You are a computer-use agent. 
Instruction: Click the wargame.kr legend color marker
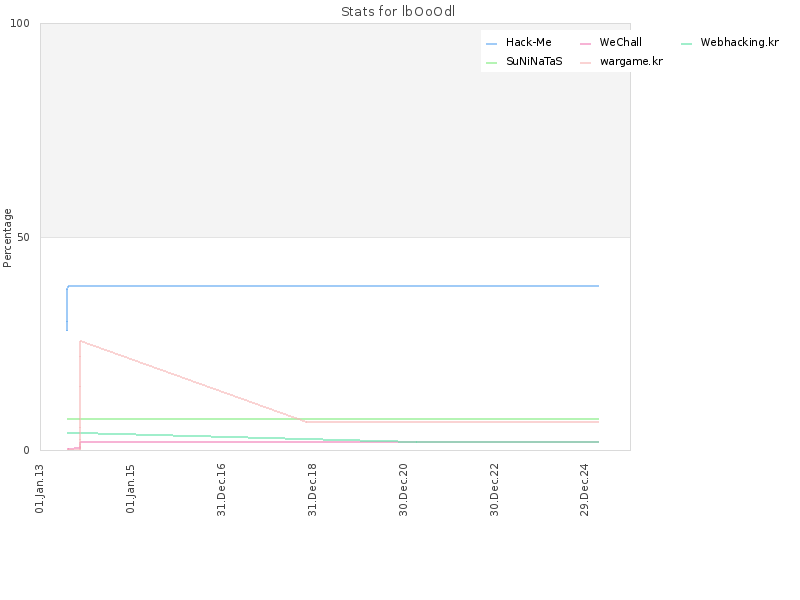[585, 62]
